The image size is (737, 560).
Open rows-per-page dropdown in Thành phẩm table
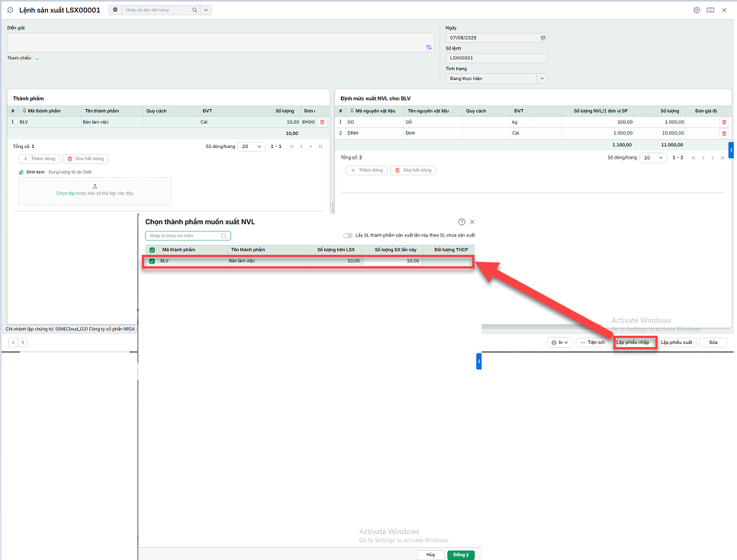pyautogui.click(x=252, y=146)
